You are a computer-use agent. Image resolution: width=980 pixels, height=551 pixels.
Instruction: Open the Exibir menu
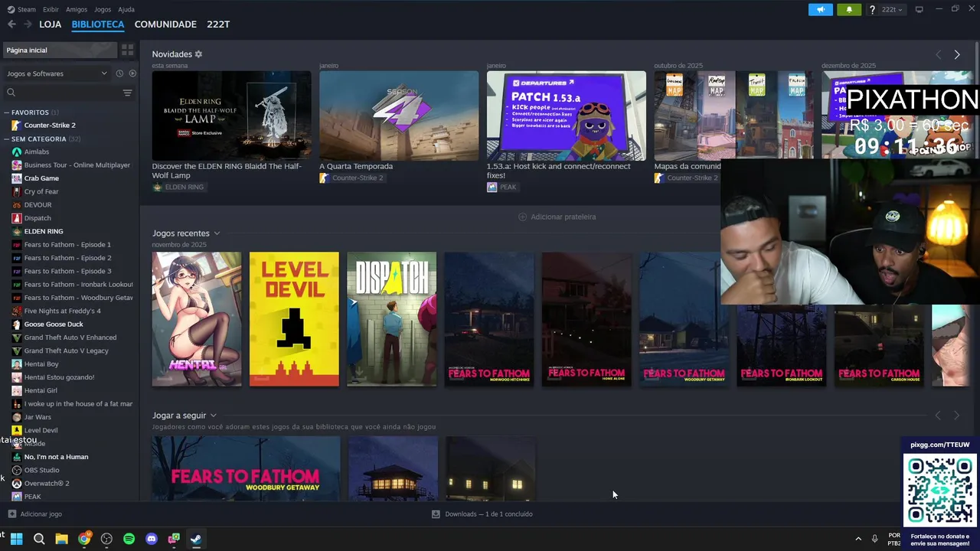tap(51, 9)
